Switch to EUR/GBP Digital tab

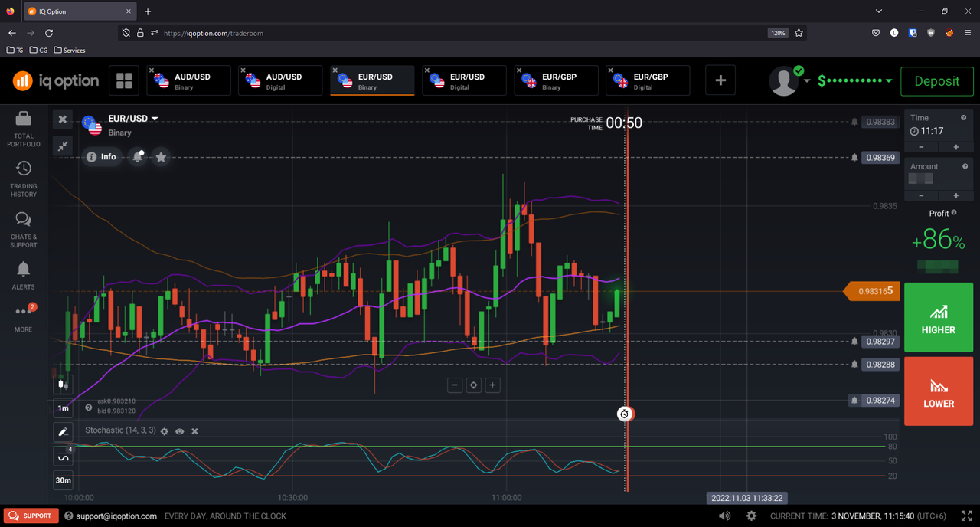(x=648, y=80)
